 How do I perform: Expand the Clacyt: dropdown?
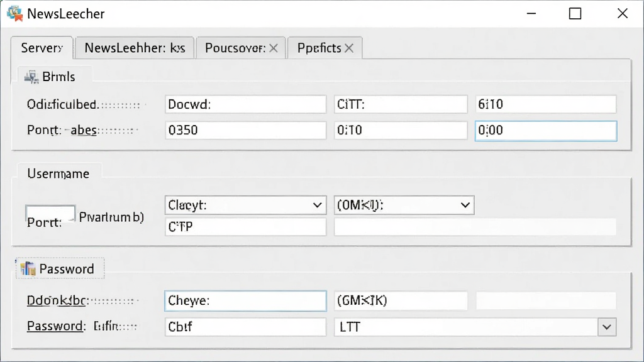tap(318, 206)
